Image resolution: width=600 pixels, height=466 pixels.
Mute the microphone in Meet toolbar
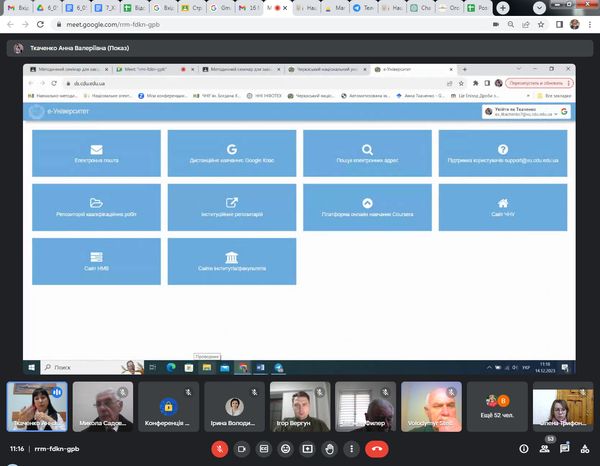[219, 450]
